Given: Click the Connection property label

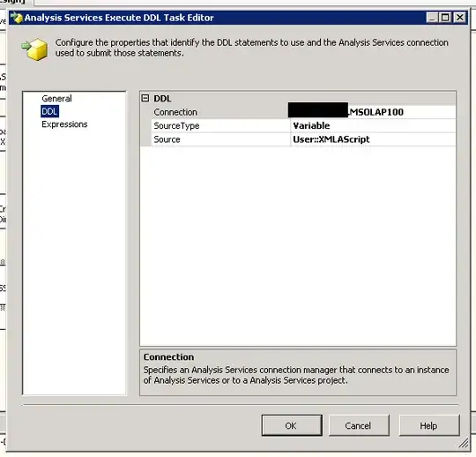Looking at the screenshot, I should click(x=175, y=112).
